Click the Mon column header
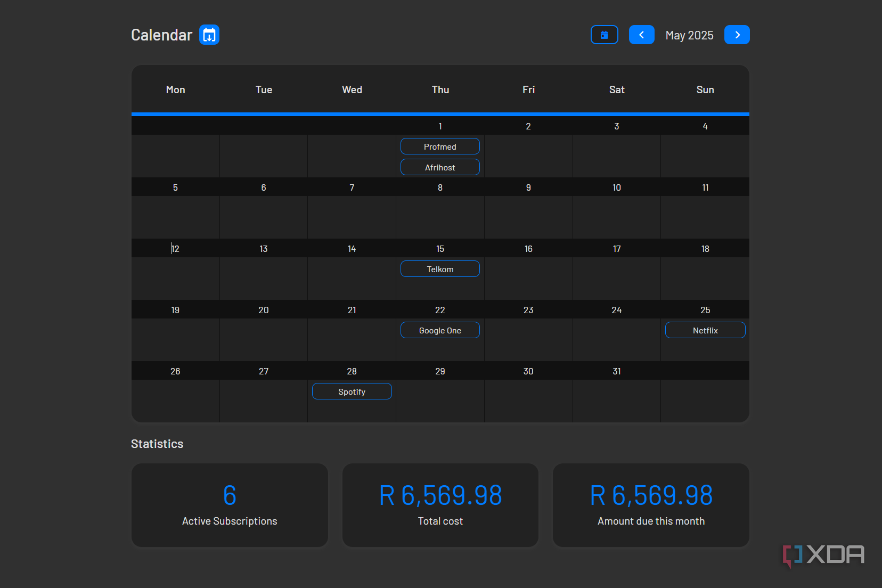882x588 pixels. (x=176, y=89)
